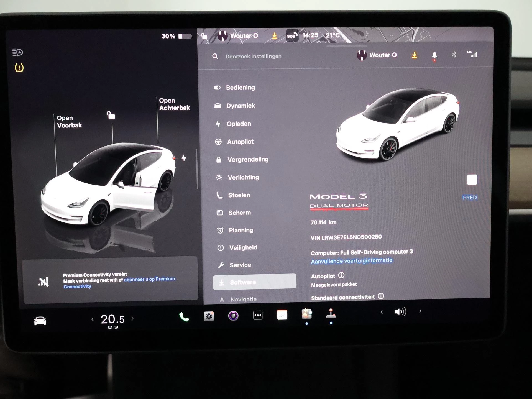The height and width of the screenshot is (399, 532).
Task: Tap the lock icon in the top status bar
Action: point(204,36)
